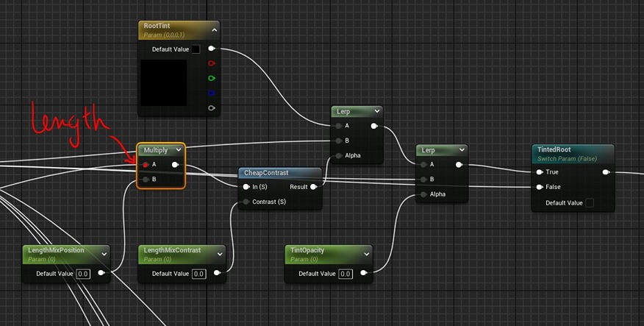
Task: Click the TintedRoot output pin
Action: point(605,172)
